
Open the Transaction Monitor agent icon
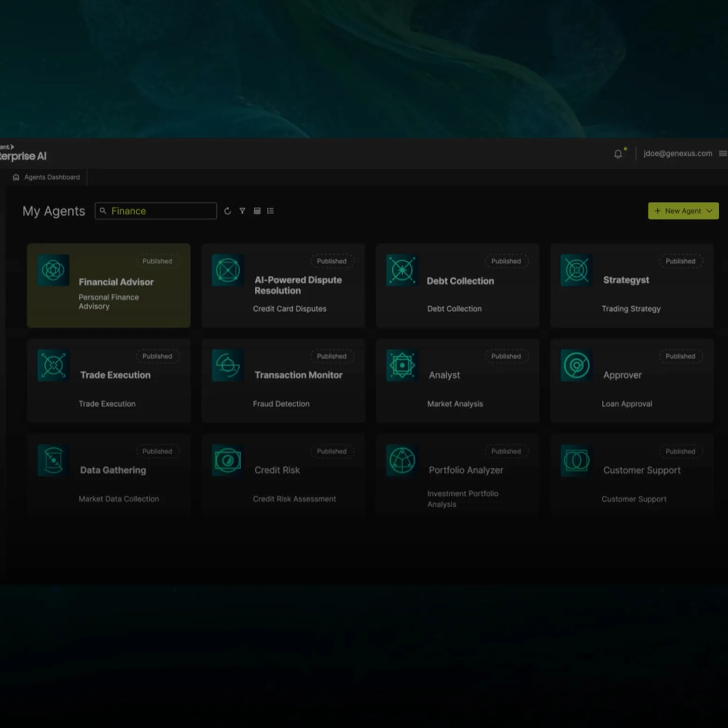point(227,365)
